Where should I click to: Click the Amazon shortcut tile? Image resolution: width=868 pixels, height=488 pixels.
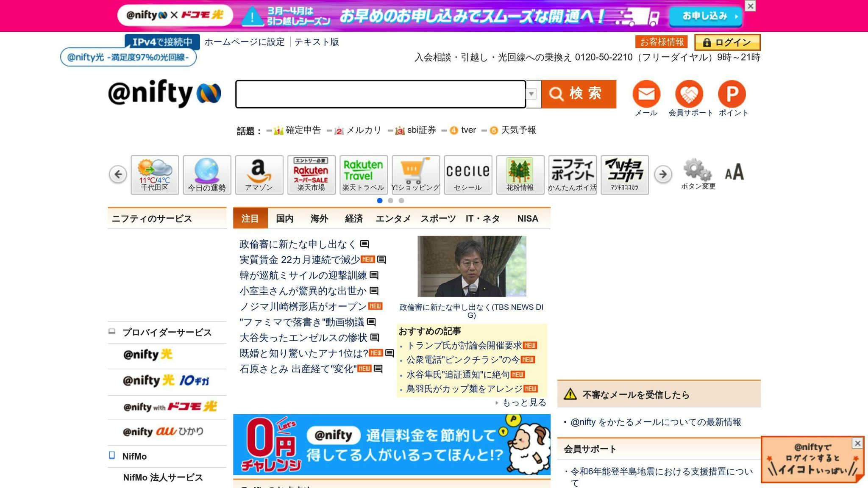[259, 175]
